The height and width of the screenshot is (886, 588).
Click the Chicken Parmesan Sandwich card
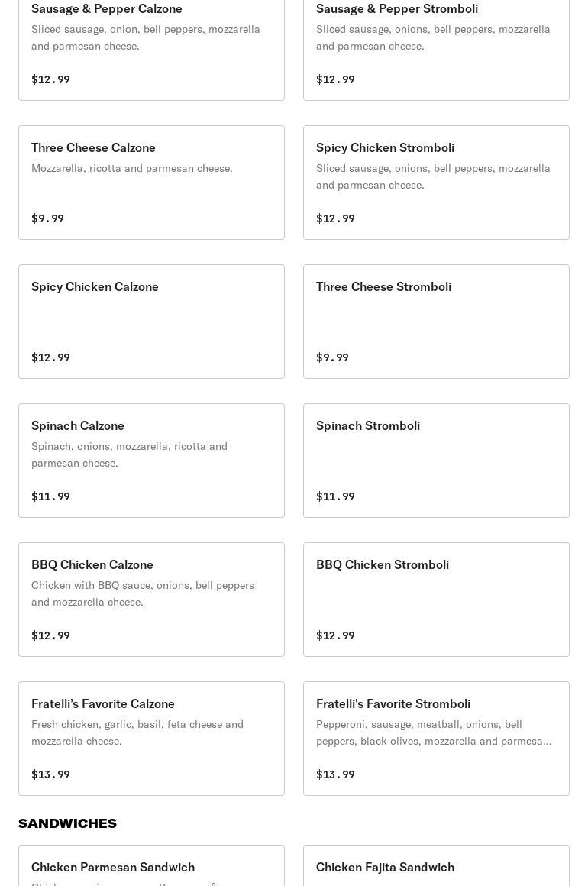click(151, 867)
